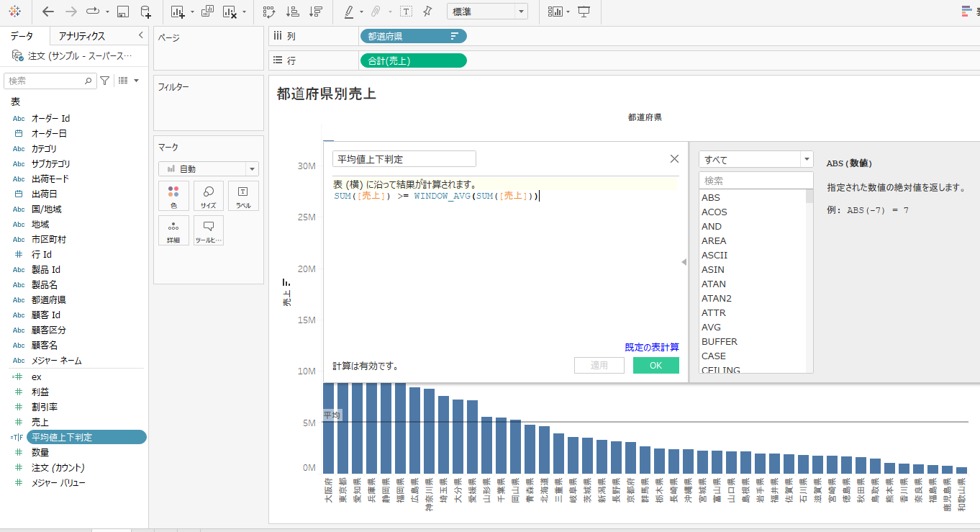Open the replay animation dropdown arrow
980x532 pixels.
click(107, 12)
